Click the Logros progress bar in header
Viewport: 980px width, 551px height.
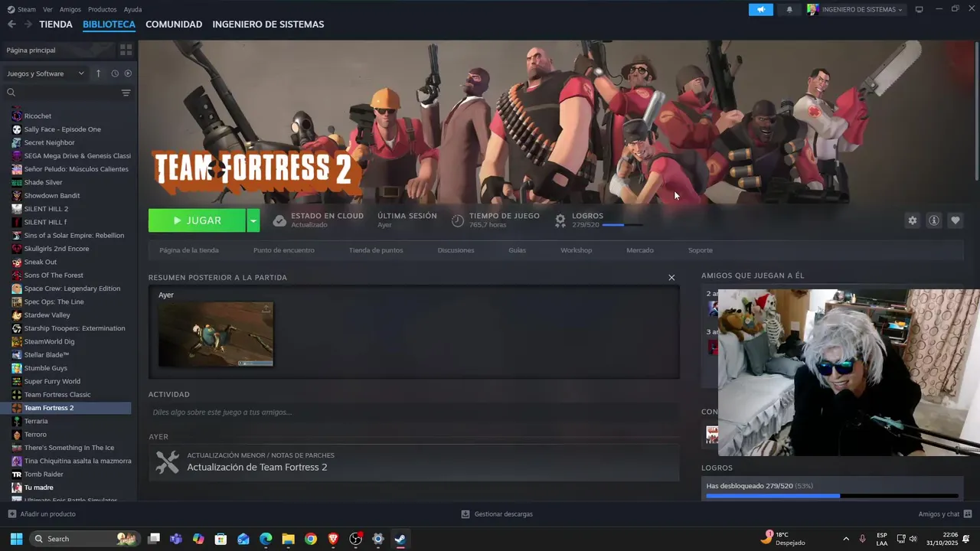point(622,225)
